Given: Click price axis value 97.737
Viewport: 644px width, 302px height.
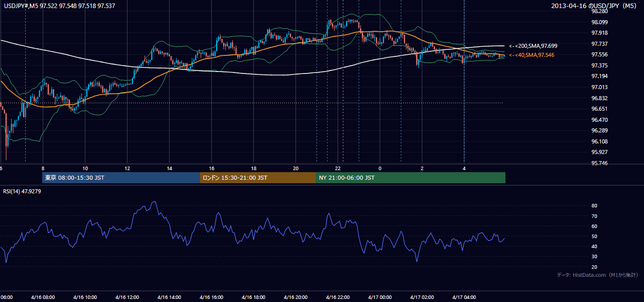Looking at the screenshot, I should (599, 44).
